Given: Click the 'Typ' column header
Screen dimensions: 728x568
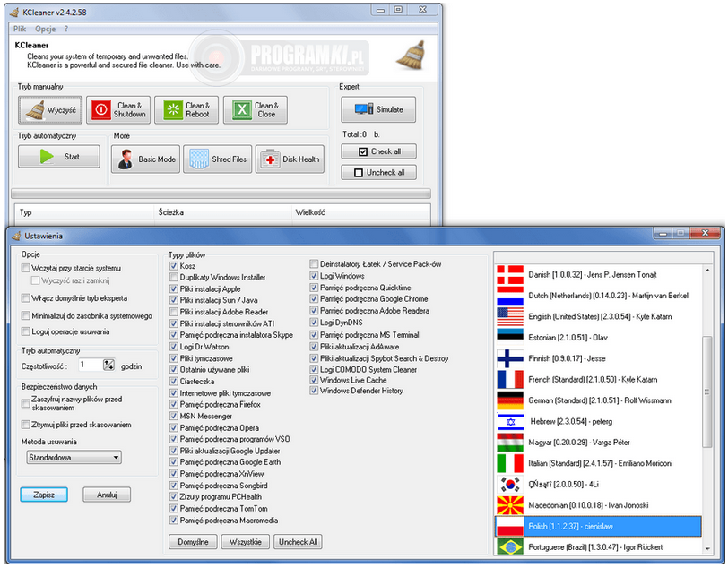Looking at the screenshot, I should [84, 212].
